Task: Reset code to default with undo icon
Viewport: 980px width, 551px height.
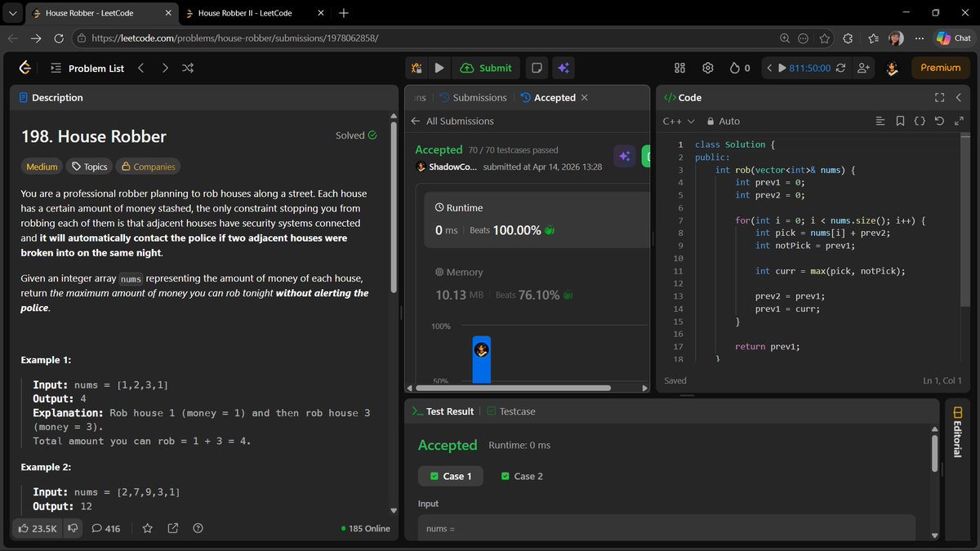Action: (x=939, y=121)
